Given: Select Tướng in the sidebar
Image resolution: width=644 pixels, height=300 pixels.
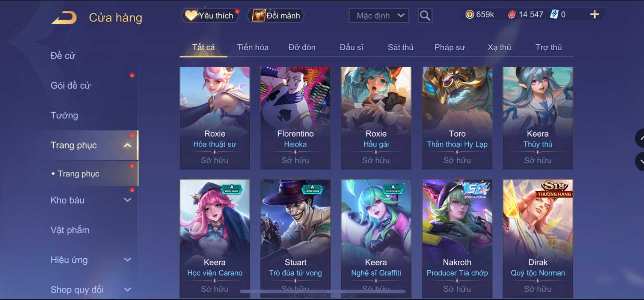Looking at the screenshot, I should [64, 115].
